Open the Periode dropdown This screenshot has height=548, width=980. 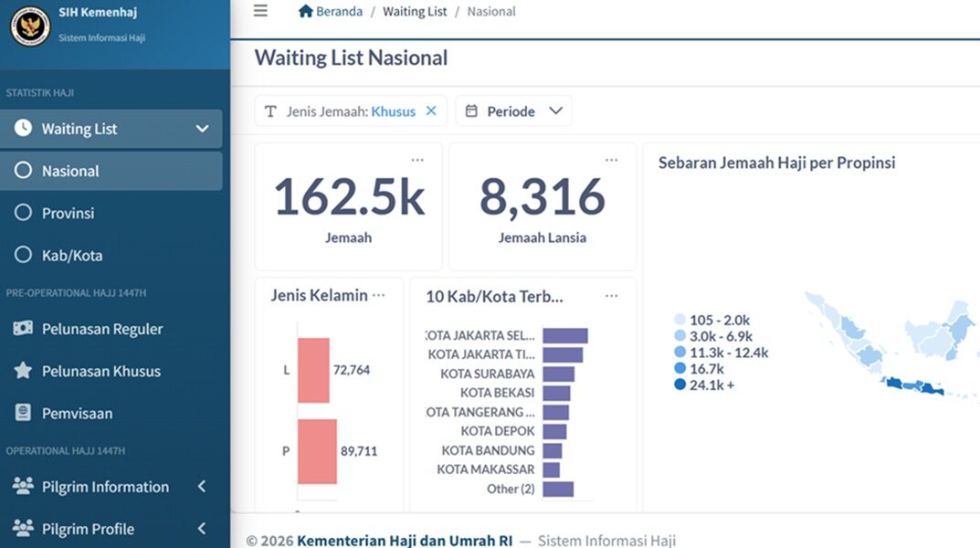pyautogui.click(x=514, y=111)
